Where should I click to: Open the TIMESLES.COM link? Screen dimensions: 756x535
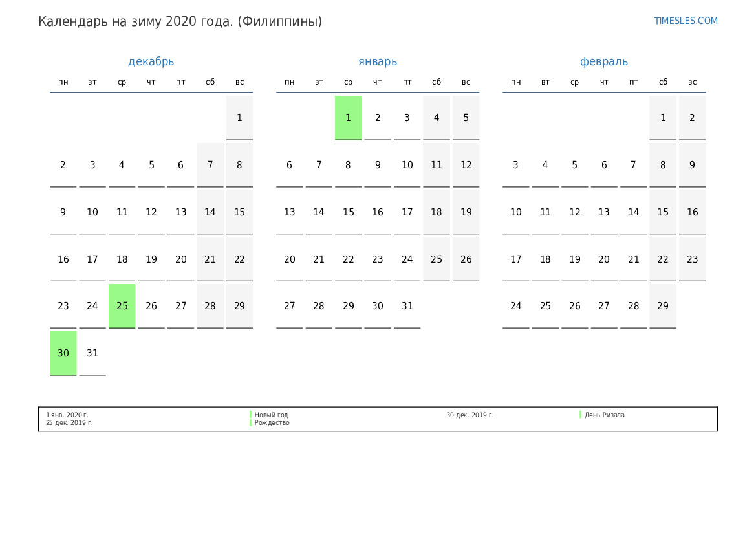click(686, 21)
